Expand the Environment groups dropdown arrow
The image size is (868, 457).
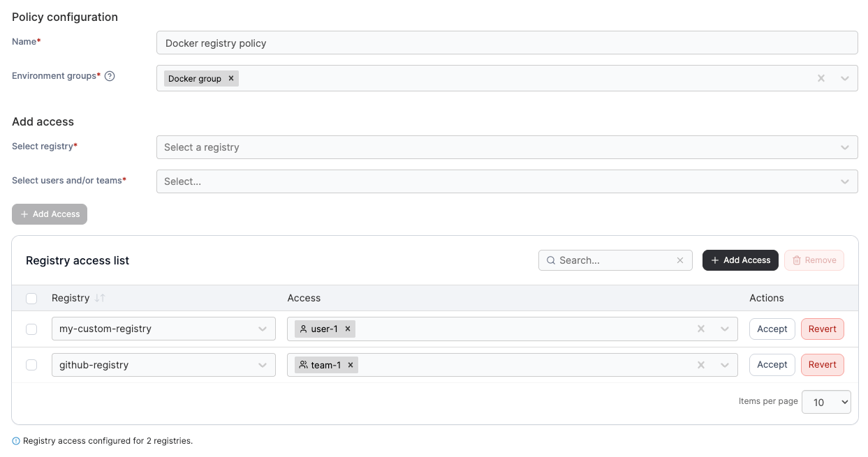[845, 78]
